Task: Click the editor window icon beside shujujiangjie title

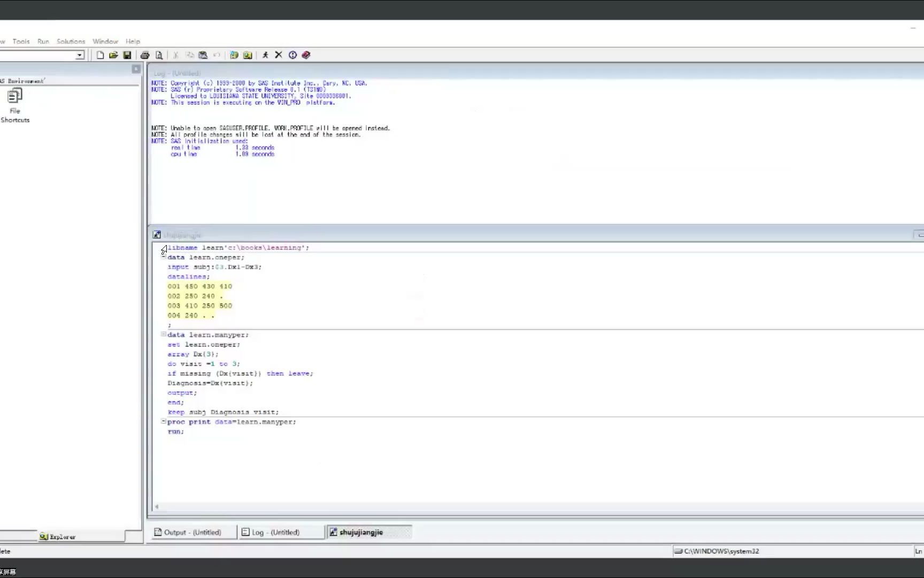Action: [x=157, y=234]
